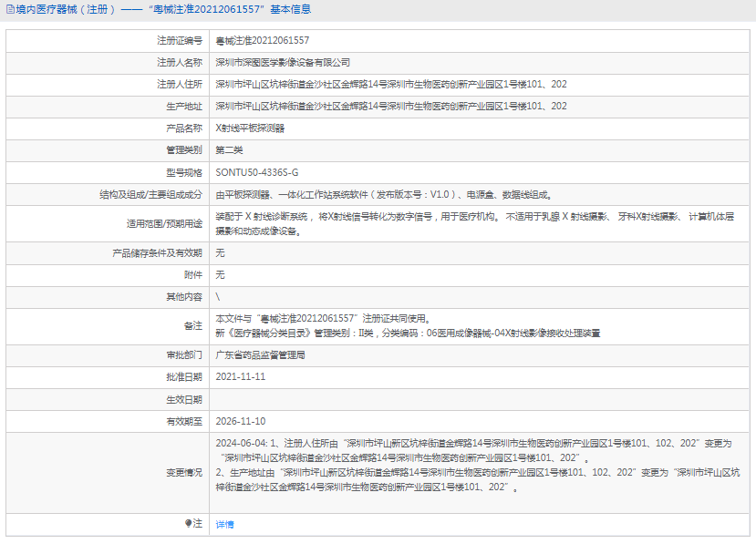The image size is (756, 544).
Task: Click the bulb icon beside the 注 label
Action: pos(189,524)
